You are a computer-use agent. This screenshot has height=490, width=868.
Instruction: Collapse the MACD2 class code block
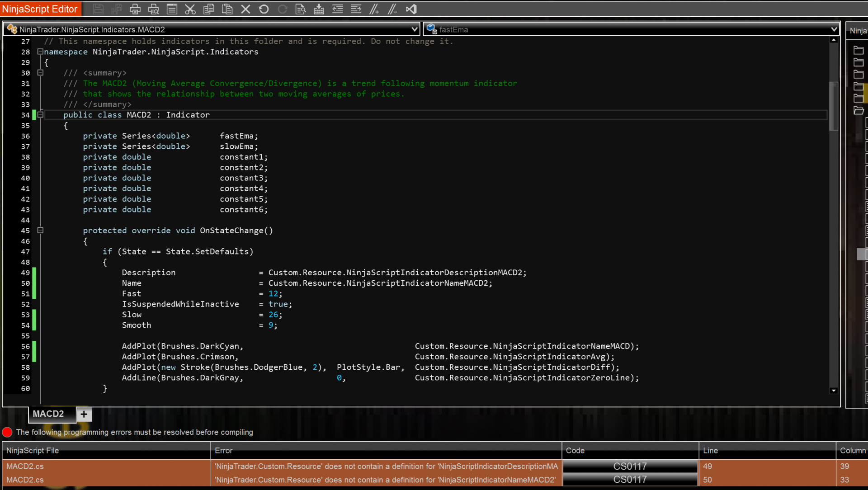40,115
